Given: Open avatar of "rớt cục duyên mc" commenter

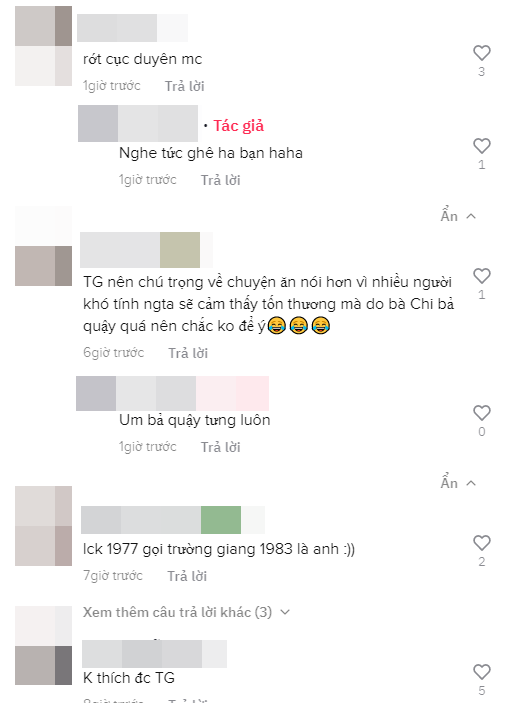Looking at the screenshot, I should click(43, 46).
